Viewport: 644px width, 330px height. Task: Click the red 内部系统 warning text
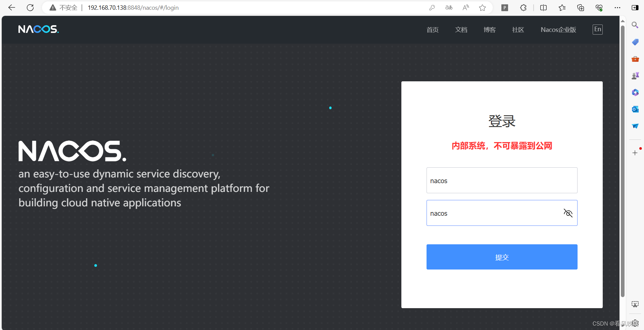coord(502,146)
